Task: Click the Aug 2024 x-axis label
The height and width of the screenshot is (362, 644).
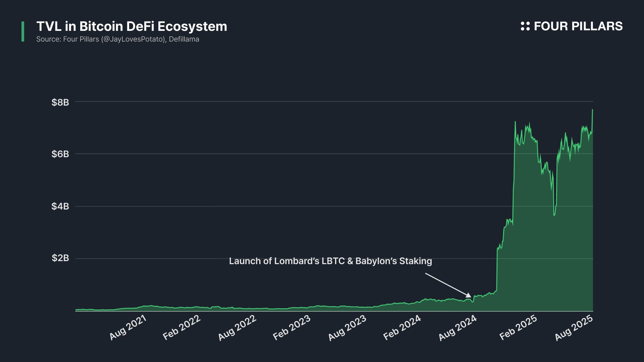Action: click(x=457, y=327)
